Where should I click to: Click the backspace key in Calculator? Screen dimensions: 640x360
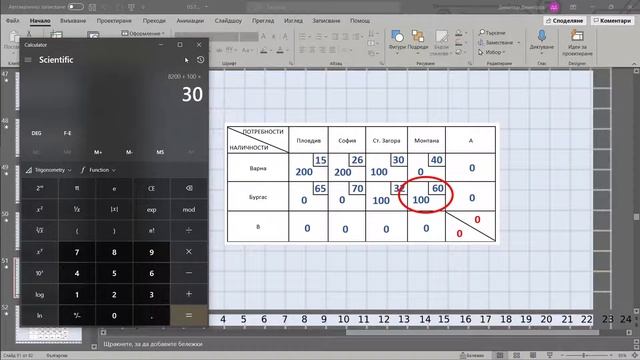[189, 188]
